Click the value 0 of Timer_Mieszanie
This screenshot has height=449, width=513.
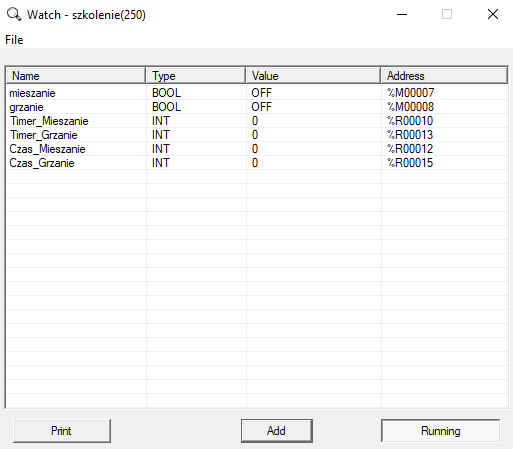(255, 121)
